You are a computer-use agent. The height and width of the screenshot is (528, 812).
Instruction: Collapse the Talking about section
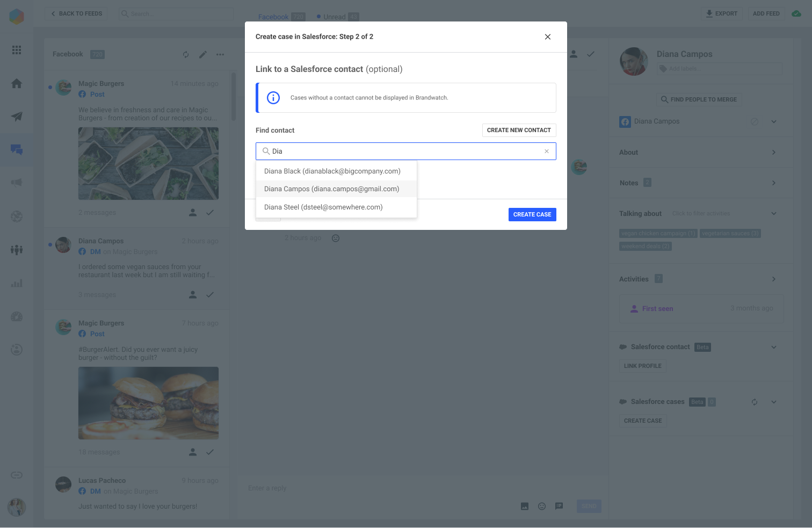coord(774,214)
